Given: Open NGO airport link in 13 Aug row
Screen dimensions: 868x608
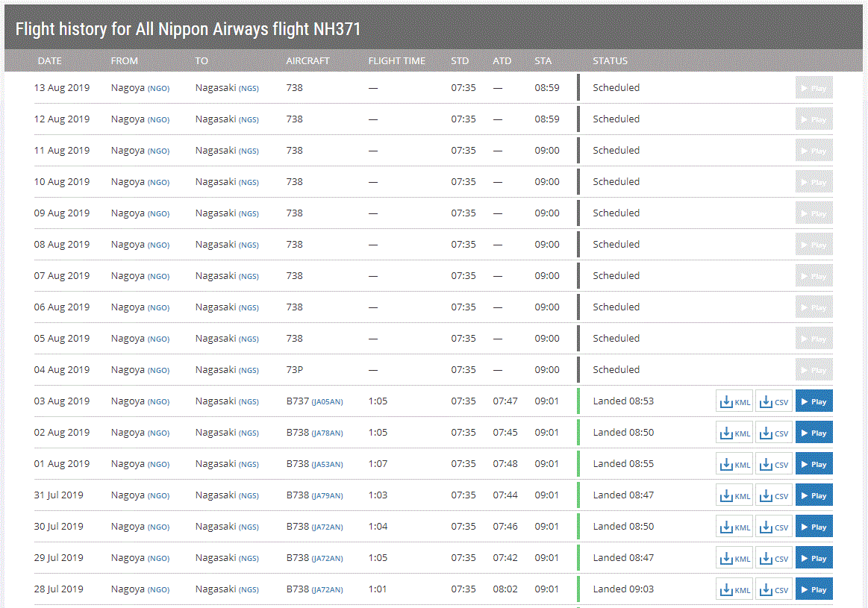Looking at the screenshot, I should click(158, 89).
